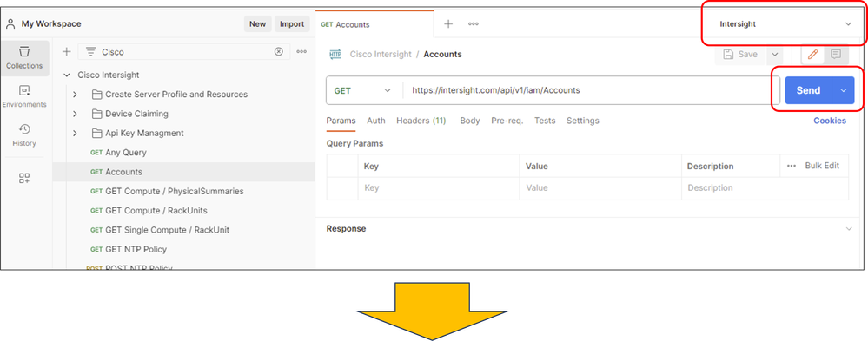Open GET Single Compute / RackUnit request
The width and height of the screenshot is (868, 341).
184,230
